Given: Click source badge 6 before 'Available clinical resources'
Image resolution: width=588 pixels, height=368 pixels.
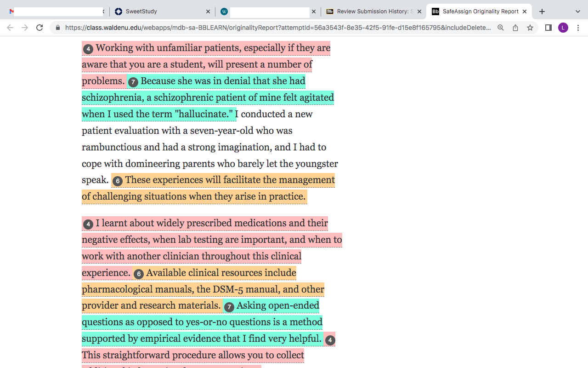Looking at the screenshot, I should pos(139,274).
